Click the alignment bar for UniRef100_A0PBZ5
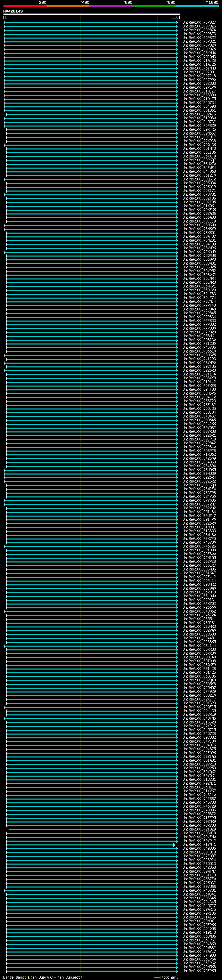This screenshot has height=980, width=222. 91,49
